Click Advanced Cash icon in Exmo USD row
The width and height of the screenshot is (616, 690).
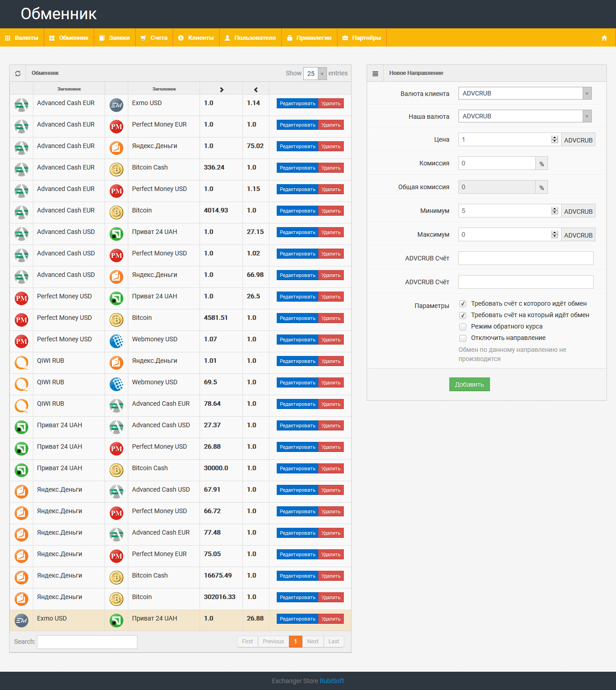tap(21, 105)
